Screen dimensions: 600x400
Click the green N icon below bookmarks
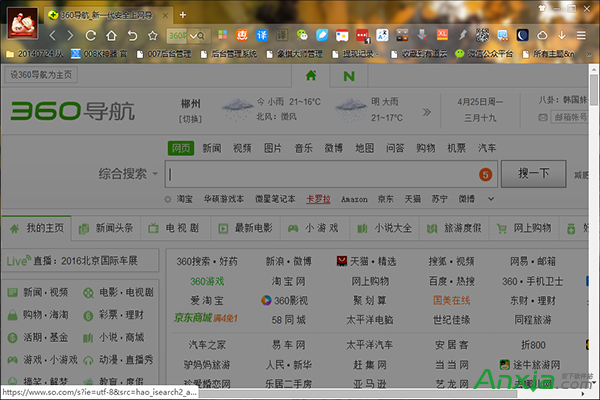coord(348,76)
